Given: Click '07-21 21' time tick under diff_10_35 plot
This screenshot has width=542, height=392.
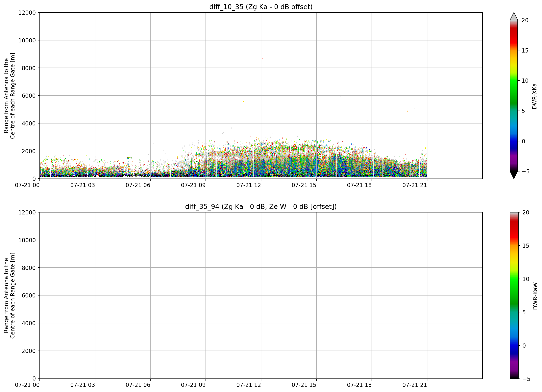Looking at the screenshot, I should click(x=415, y=185).
